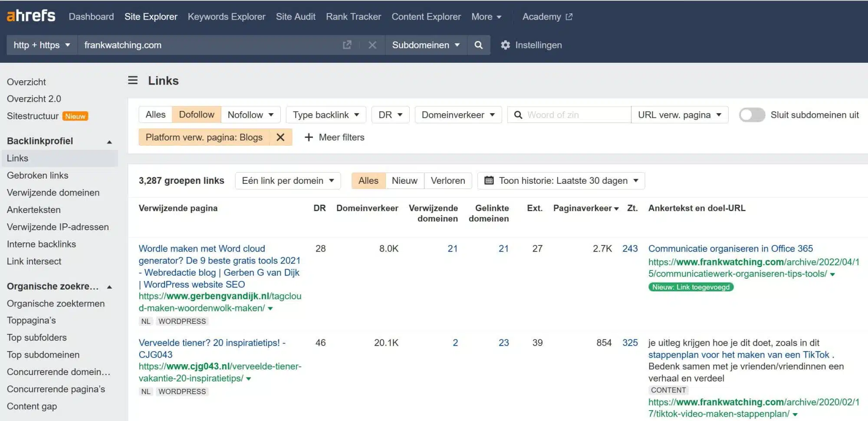The width and height of the screenshot is (868, 421).
Task: Click the search magnifier button
Action: point(478,45)
